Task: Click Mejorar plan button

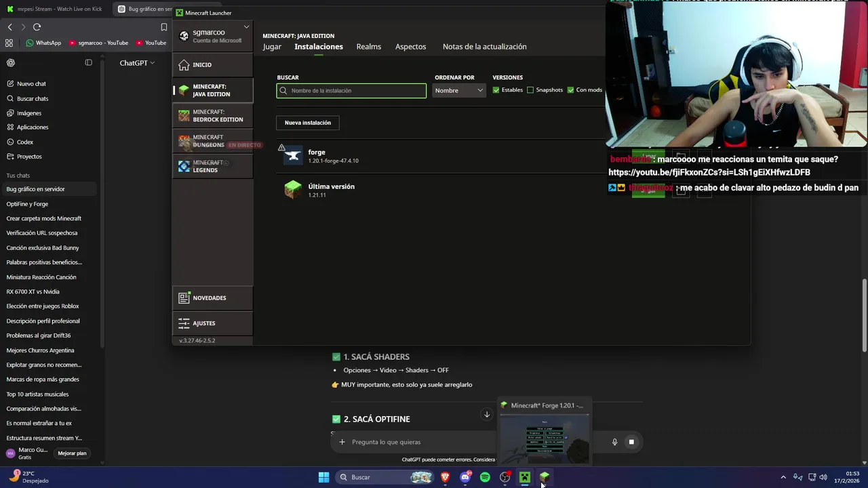Action: [x=72, y=453]
